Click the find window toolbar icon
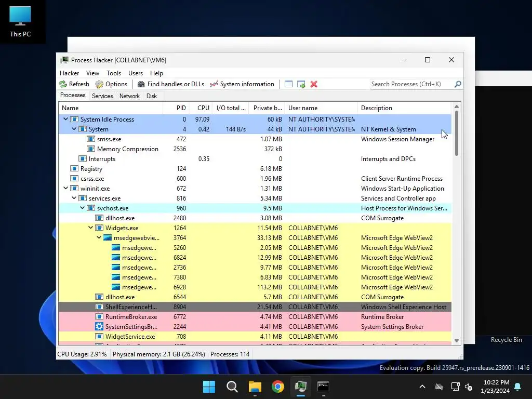This screenshot has width=532, height=399. [x=288, y=84]
